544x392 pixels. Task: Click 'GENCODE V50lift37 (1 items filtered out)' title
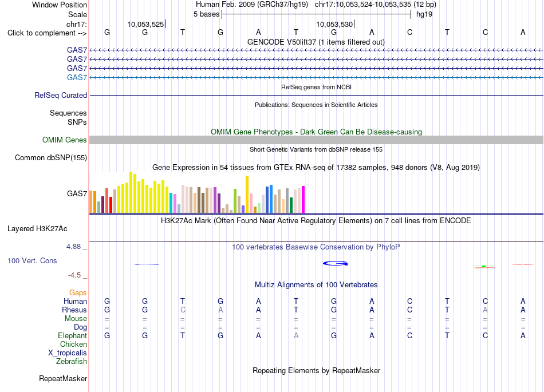point(316,42)
